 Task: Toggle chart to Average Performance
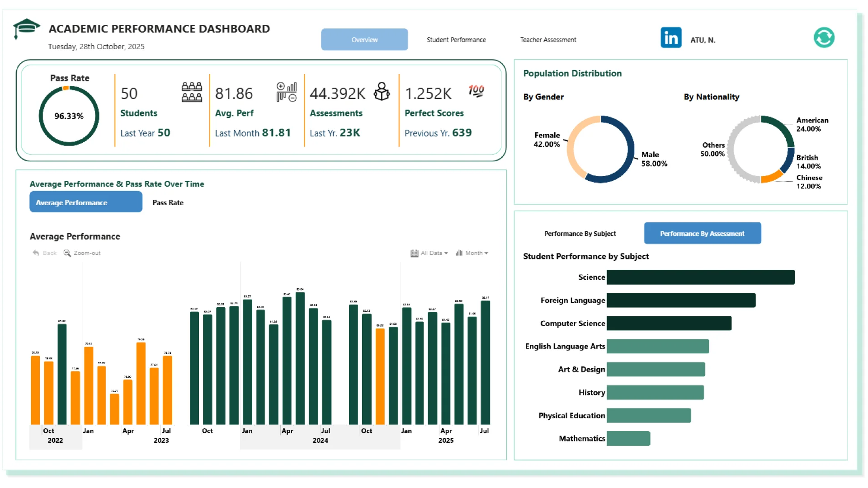pos(86,202)
